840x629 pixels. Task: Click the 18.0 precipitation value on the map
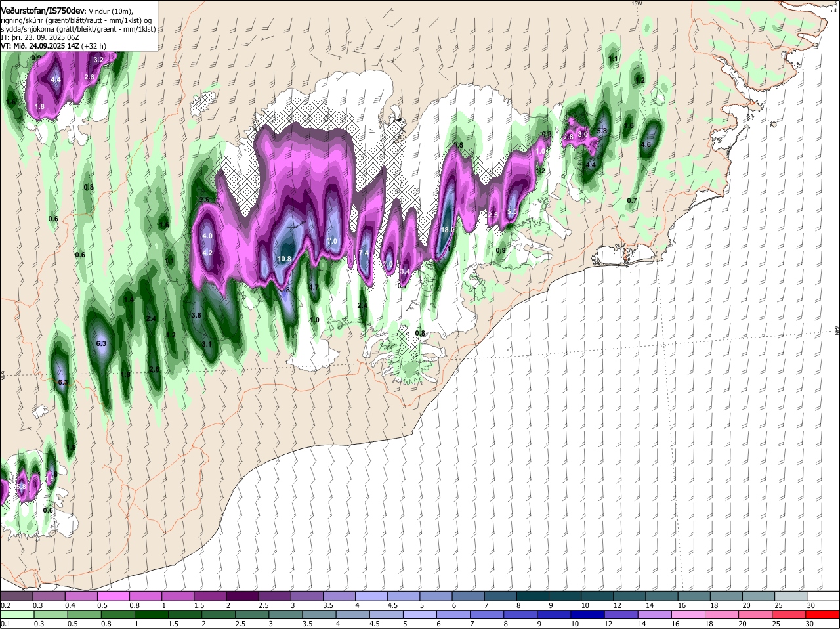point(448,230)
